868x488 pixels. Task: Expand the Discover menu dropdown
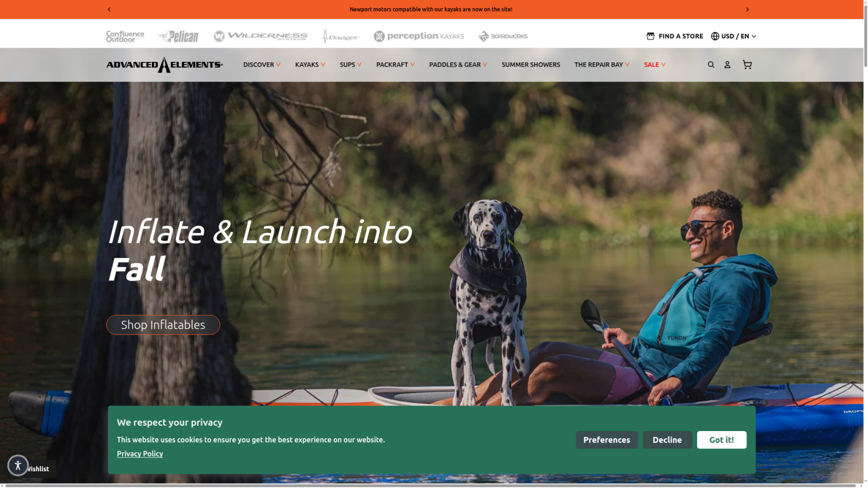pos(261,65)
